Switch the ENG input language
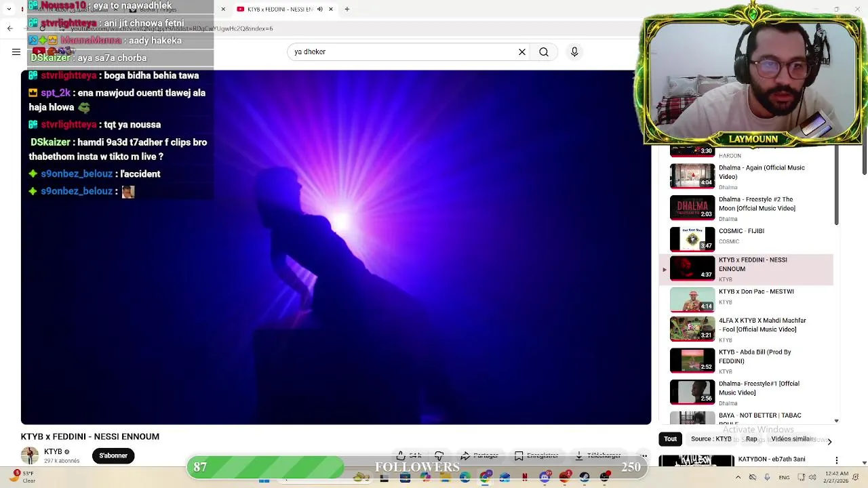This screenshot has width=868, height=488. (784, 478)
